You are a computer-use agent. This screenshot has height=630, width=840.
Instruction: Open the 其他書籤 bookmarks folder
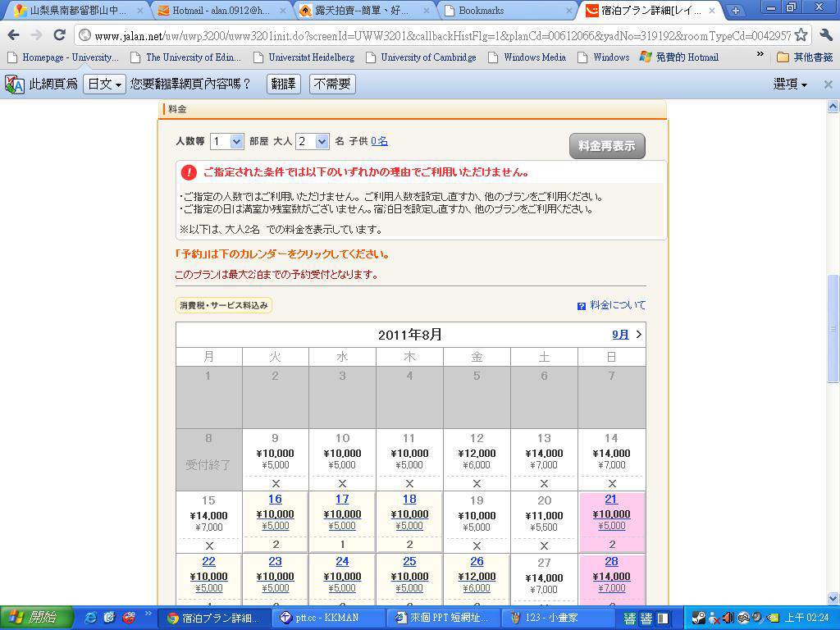pos(805,57)
